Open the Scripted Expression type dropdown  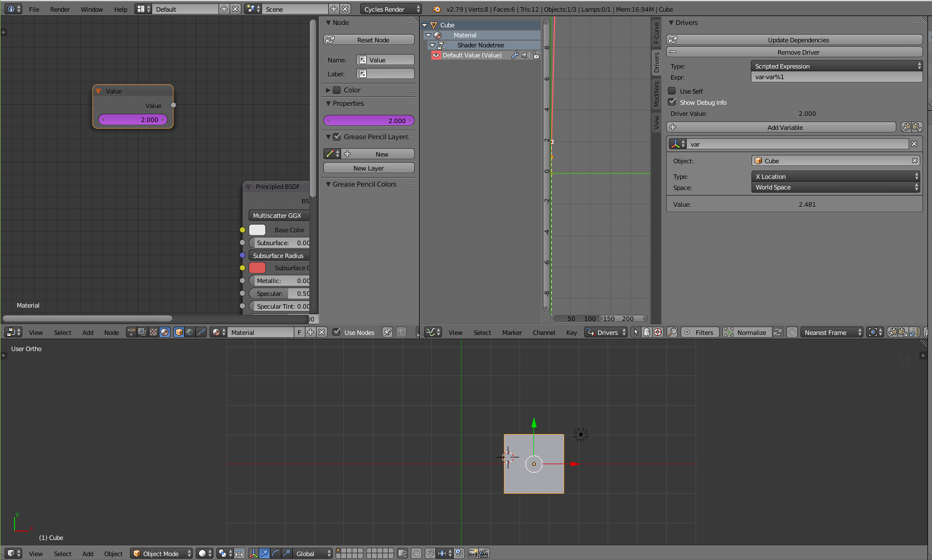click(836, 66)
